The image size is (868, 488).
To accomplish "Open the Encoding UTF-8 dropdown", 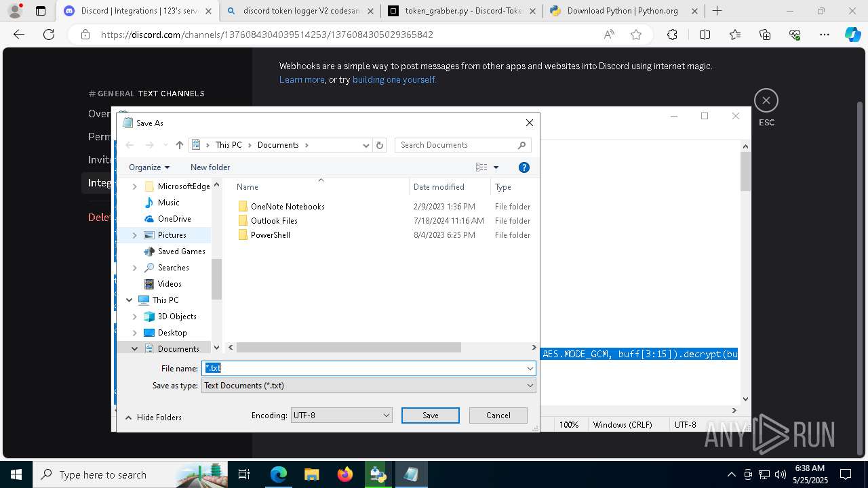I will 341,415.
